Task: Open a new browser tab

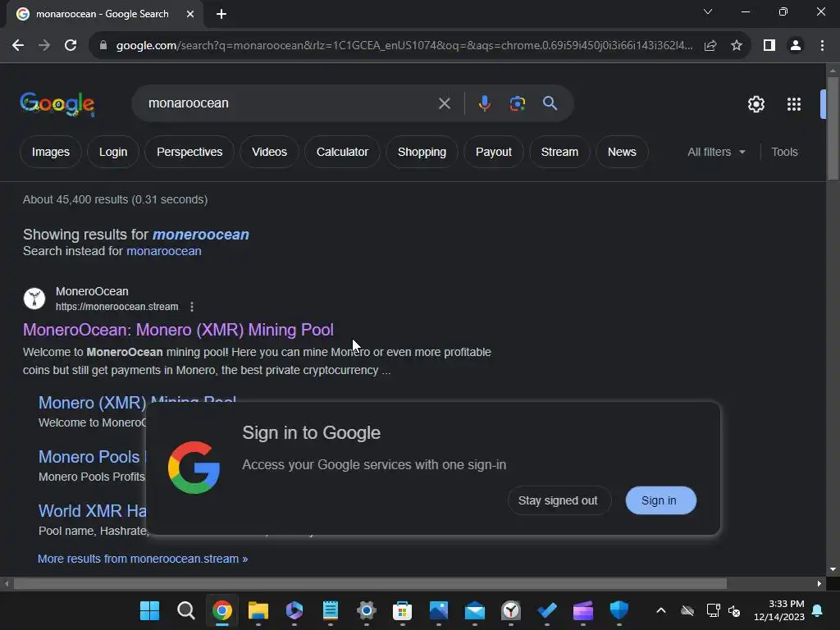Action: [x=221, y=14]
